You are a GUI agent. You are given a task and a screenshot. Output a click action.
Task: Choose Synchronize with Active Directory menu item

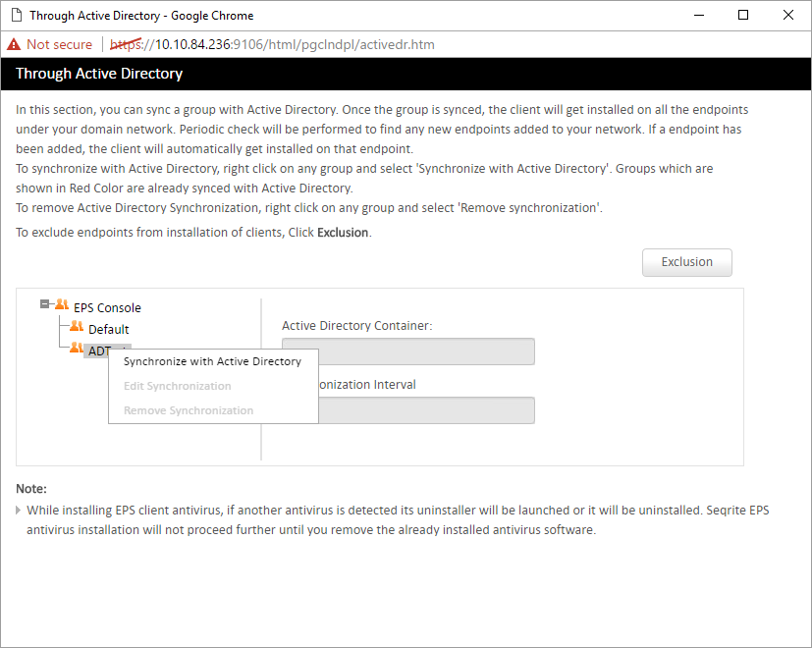pos(212,361)
